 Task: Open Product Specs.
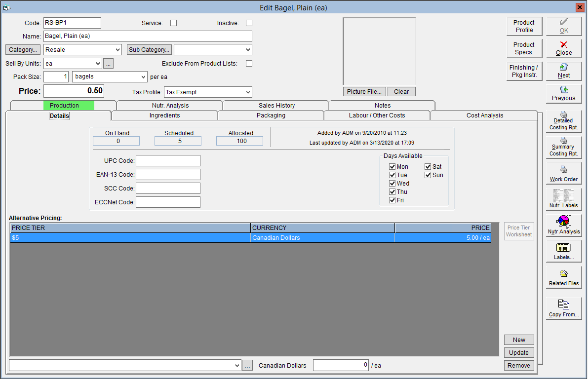(524, 49)
